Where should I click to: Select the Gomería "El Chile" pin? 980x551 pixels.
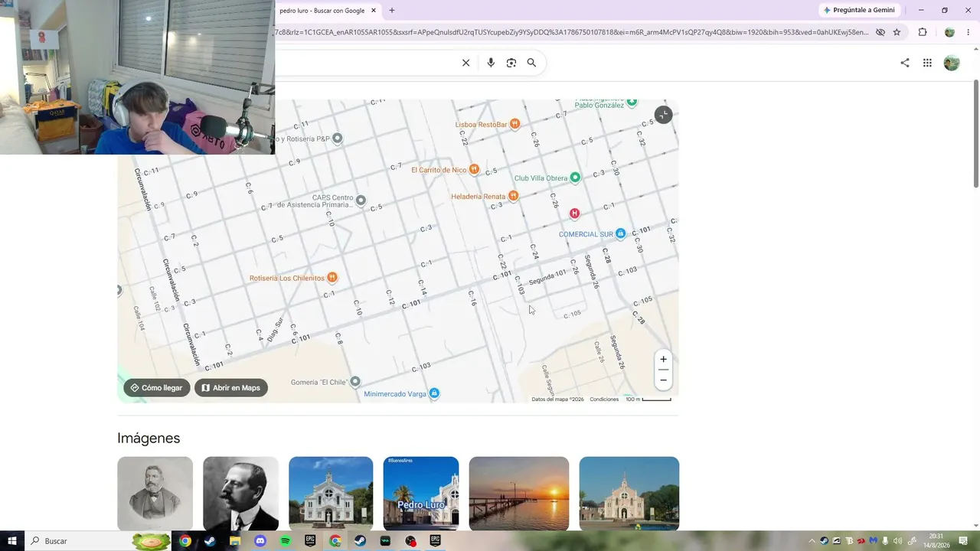click(x=354, y=382)
